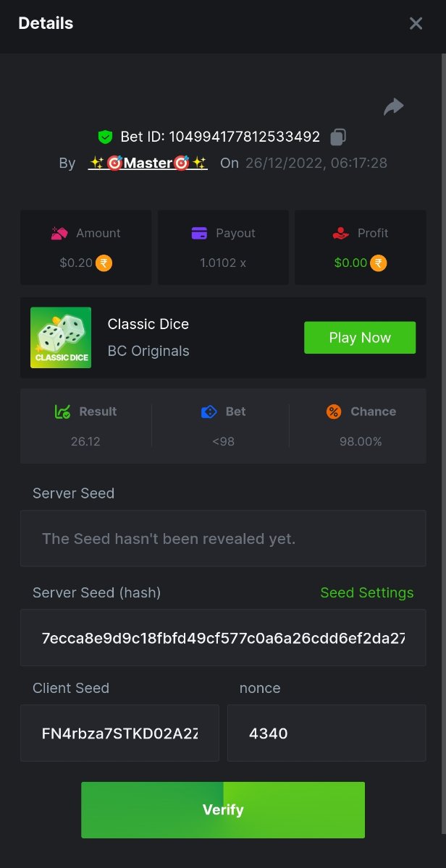Open the Seed Settings link

367,592
